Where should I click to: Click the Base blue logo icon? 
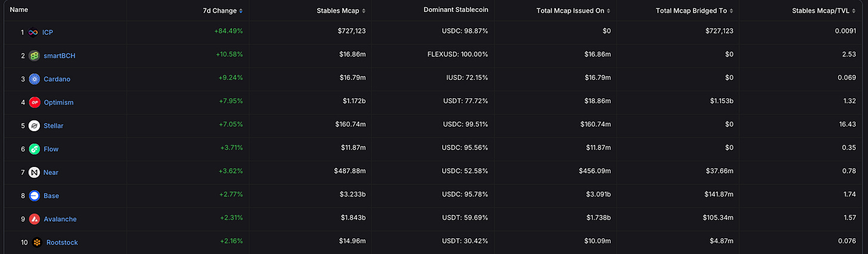click(35, 196)
